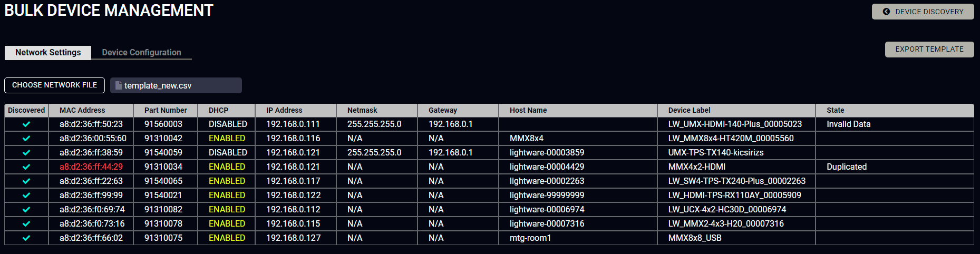The width and height of the screenshot is (980, 254).
Task: Click the State column header
Action: (x=835, y=110)
